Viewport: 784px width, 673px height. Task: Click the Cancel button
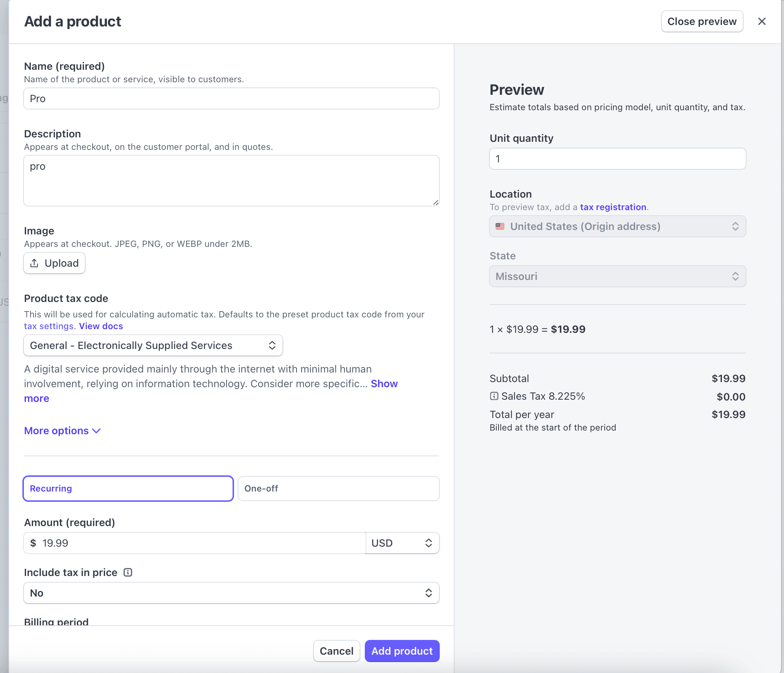click(x=336, y=651)
